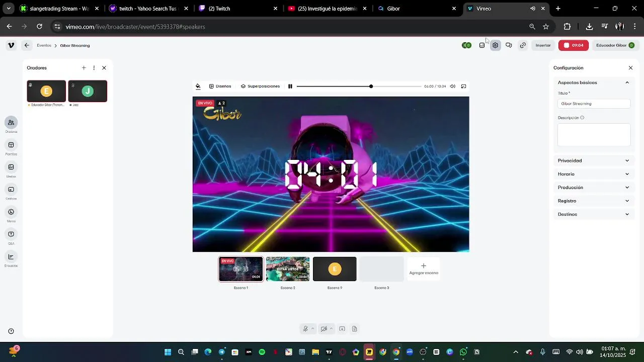644x362 pixels.
Task: Open the chat bubbles icon in header
Action: pos(509,45)
